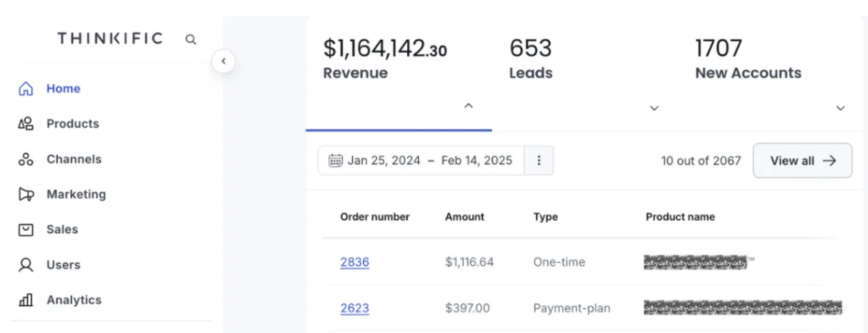Collapse the Revenue panel chevron
868x333 pixels.
pyautogui.click(x=468, y=106)
